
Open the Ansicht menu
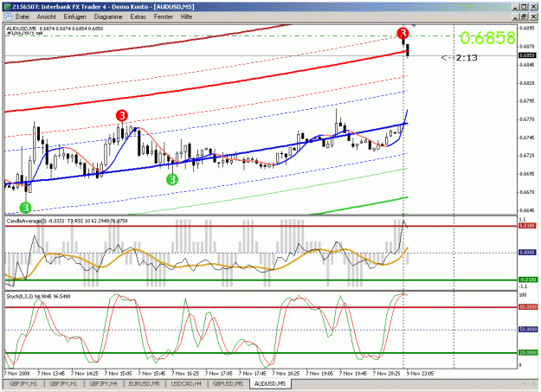(46, 16)
